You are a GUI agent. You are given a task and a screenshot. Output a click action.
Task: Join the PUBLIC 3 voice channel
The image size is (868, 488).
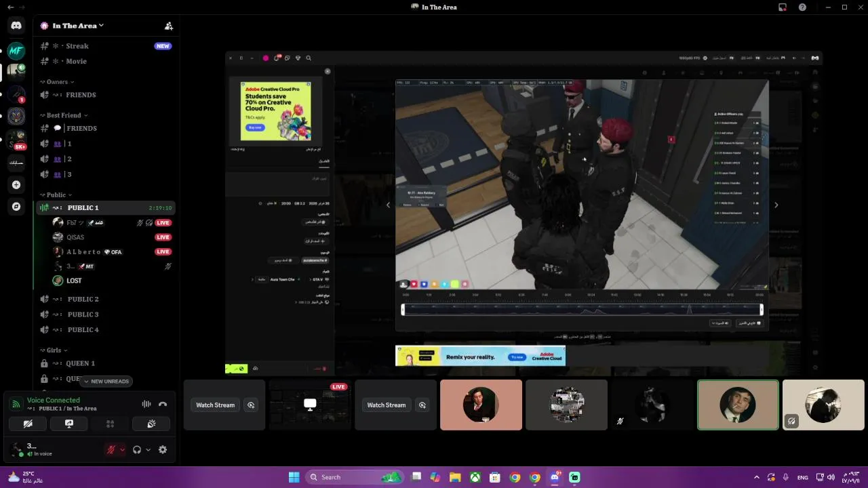[x=105, y=314]
